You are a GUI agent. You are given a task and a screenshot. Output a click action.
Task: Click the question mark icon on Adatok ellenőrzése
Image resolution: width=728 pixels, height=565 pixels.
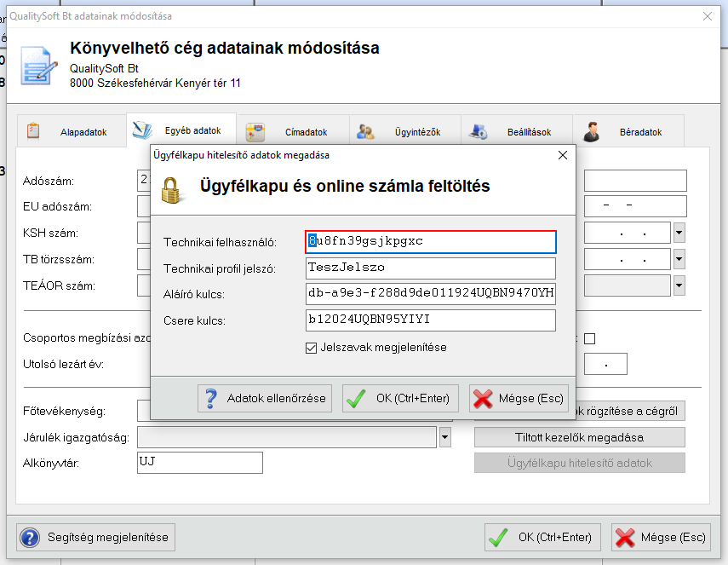210,398
